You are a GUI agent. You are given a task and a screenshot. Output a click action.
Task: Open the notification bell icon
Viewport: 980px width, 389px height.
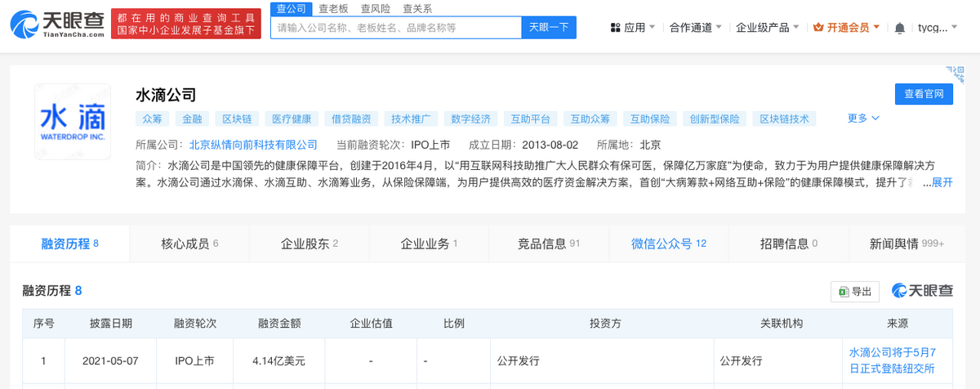click(899, 27)
